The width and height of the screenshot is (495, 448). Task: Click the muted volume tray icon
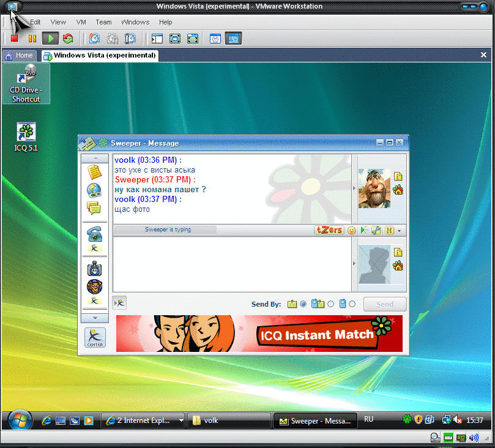[458, 420]
